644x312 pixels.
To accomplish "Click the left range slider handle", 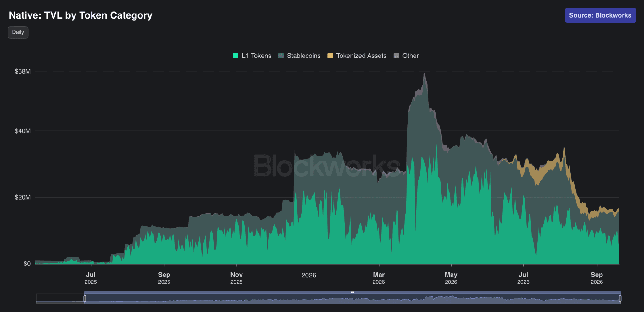I will click(x=85, y=298).
